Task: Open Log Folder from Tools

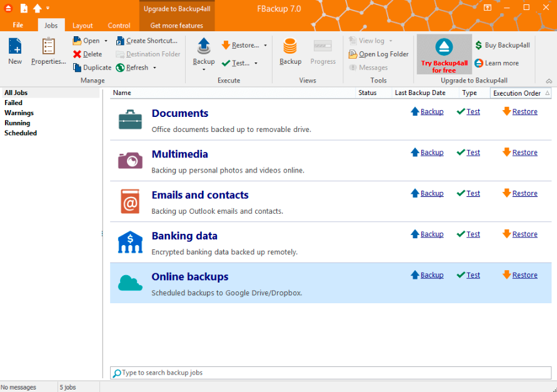Action: pyautogui.click(x=379, y=54)
